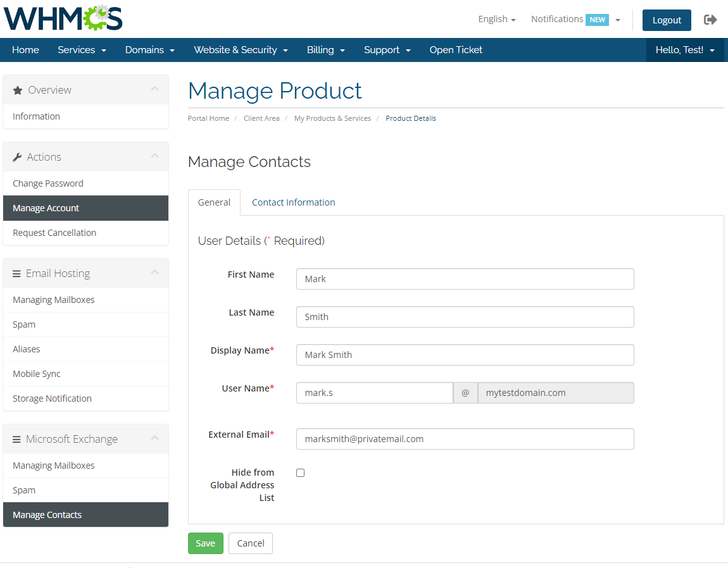Expand the Billing menu

click(326, 50)
